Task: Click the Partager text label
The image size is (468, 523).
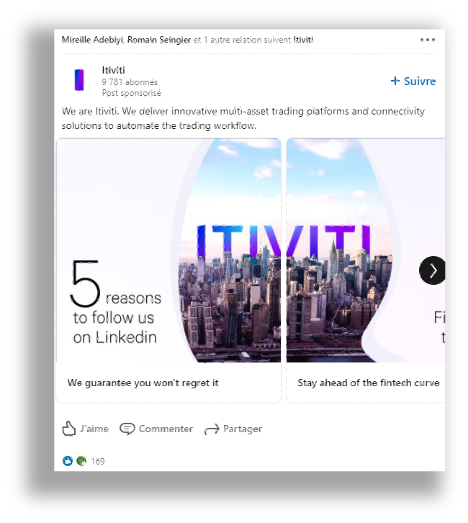Action: click(x=243, y=429)
